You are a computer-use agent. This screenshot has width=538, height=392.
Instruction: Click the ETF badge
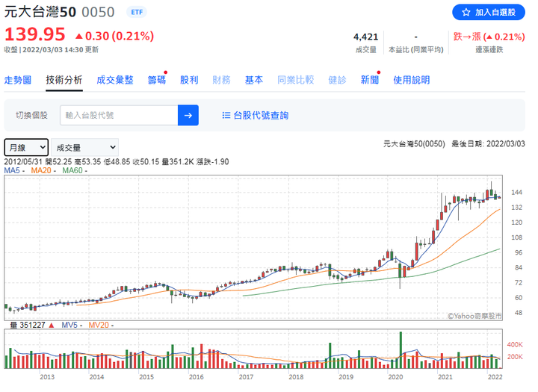pyautogui.click(x=137, y=12)
